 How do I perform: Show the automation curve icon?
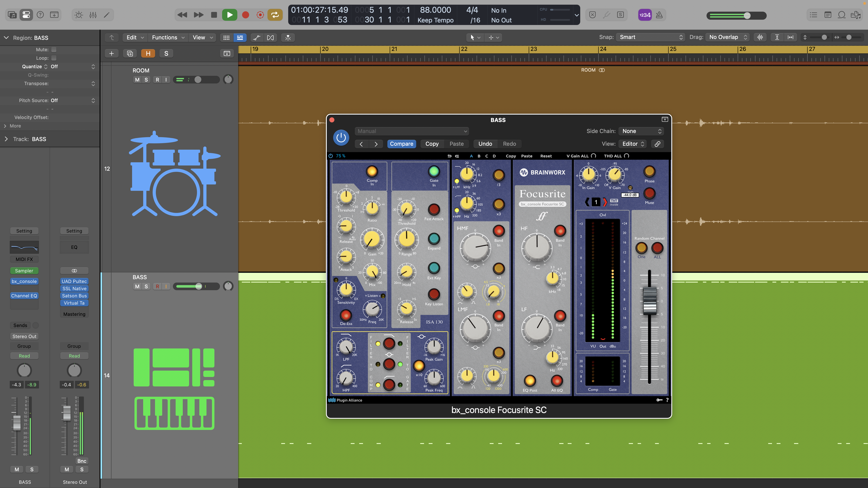(x=257, y=37)
